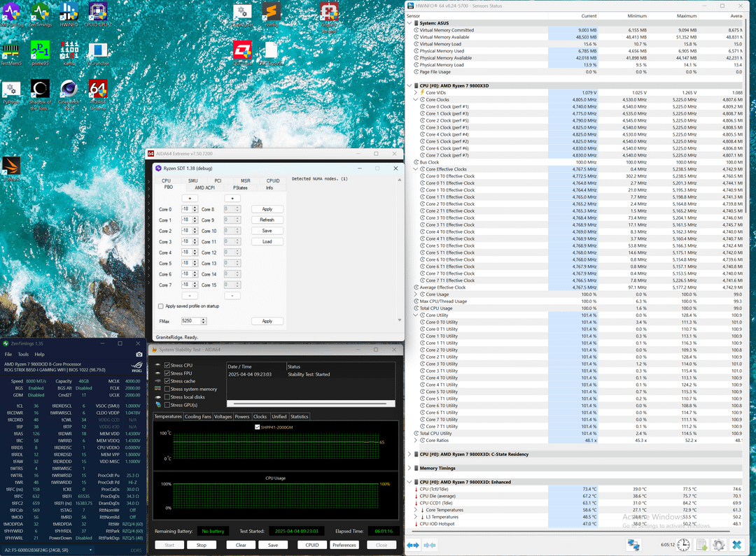Open the config file with the Sublime icon
The height and width of the screenshot is (556, 756).
(272, 15)
